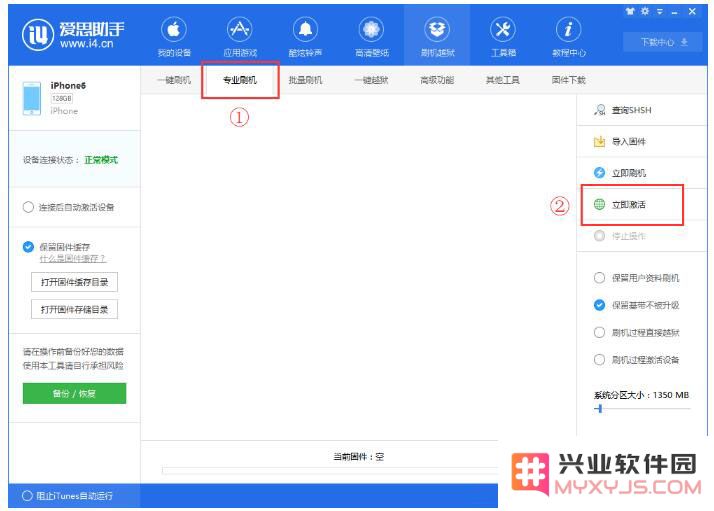The height and width of the screenshot is (511, 714).
Task: Open the title bar dropdown menu arrow
Action: pyautogui.click(x=659, y=12)
